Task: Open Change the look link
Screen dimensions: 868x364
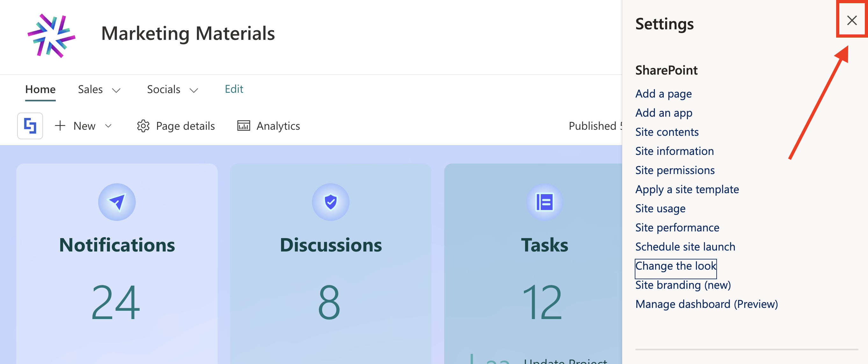Action: coord(675,266)
